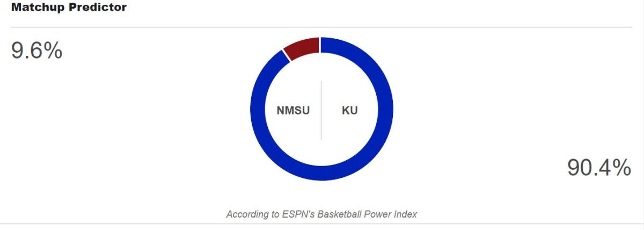Click the 90.4% win probability
Screen dimensions: 644x230
tap(599, 168)
